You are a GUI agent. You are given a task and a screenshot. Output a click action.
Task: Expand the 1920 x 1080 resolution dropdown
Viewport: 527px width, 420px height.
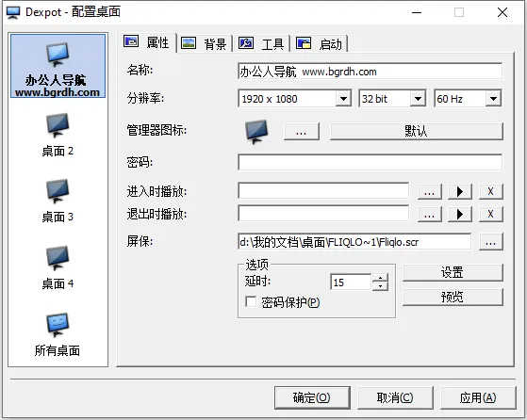343,99
